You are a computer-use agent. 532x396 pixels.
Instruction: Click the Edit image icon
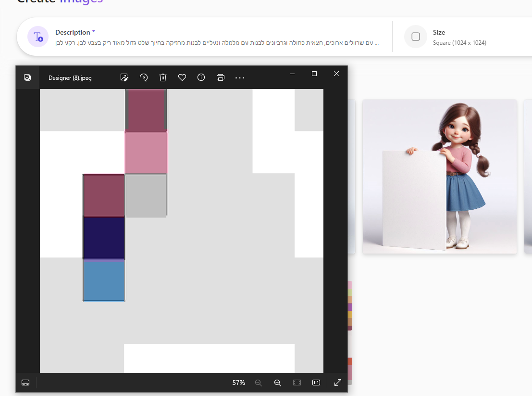coord(124,77)
